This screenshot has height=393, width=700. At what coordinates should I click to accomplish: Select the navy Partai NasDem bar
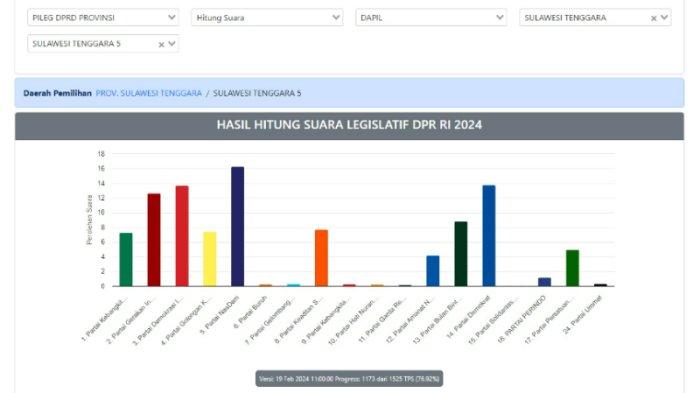click(238, 226)
